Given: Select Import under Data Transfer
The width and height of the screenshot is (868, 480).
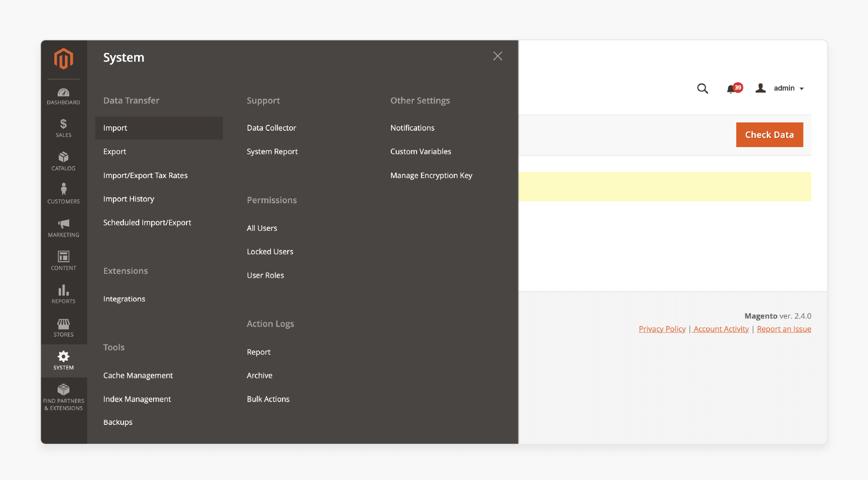Looking at the screenshot, I should click(x=159, y=128).
